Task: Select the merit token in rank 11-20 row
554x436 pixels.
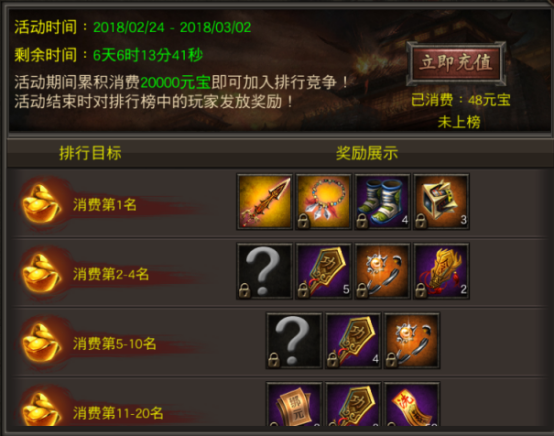Action: 353,404
